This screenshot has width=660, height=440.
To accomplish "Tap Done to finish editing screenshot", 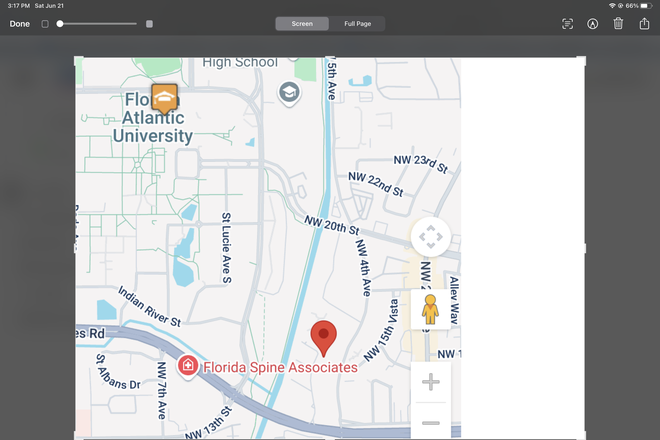I will pos(19,24).
